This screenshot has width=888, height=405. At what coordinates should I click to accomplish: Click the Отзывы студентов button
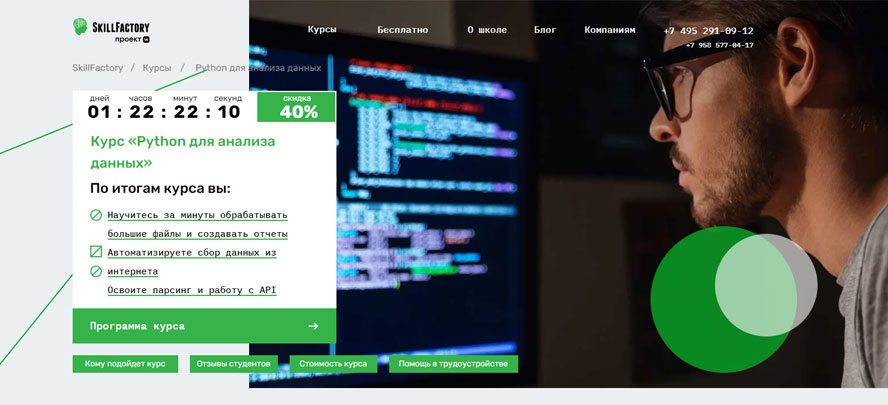pos(233,364)
